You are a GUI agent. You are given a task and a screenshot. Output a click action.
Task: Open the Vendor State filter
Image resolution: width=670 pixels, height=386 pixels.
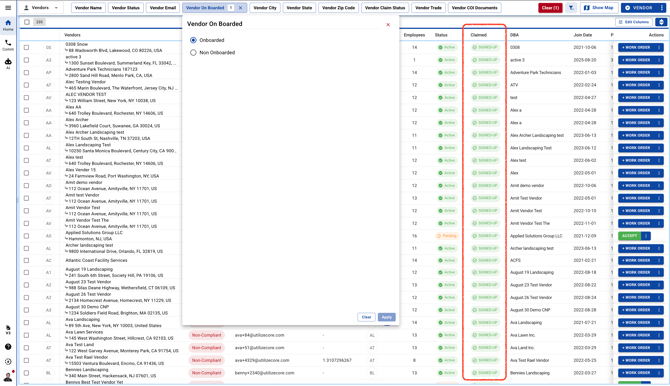point(299,8)
